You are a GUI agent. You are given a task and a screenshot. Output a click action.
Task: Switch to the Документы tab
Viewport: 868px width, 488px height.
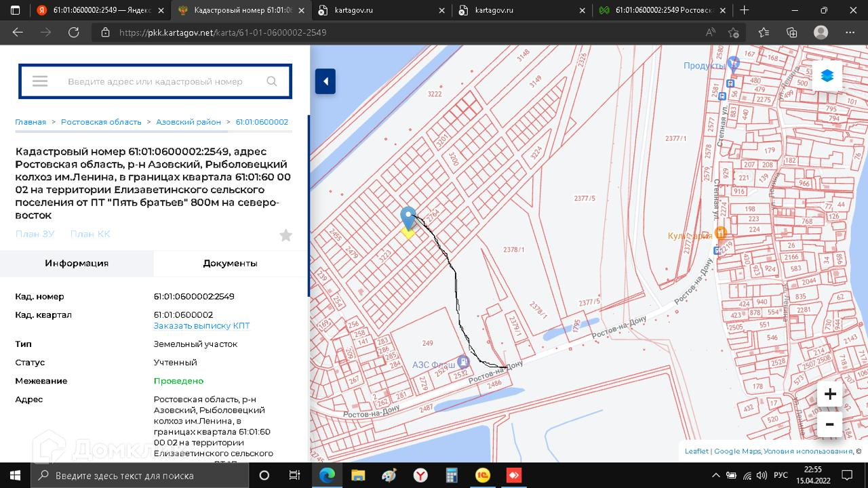pyautogui.click(x=230, y=263)
